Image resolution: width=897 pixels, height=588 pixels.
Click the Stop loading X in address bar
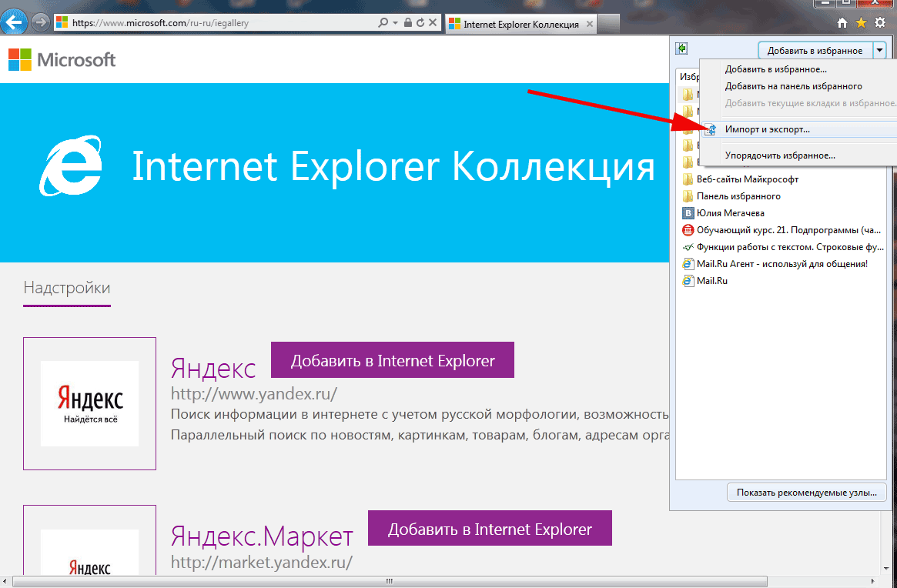(x=433, y=23)
